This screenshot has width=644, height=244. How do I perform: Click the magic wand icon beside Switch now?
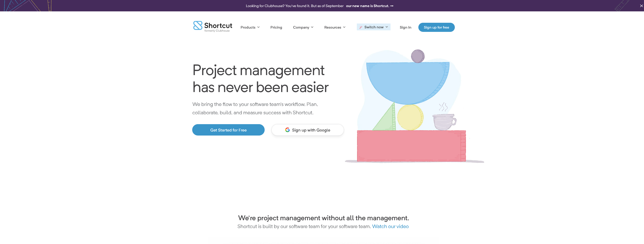tap(361, 27)
